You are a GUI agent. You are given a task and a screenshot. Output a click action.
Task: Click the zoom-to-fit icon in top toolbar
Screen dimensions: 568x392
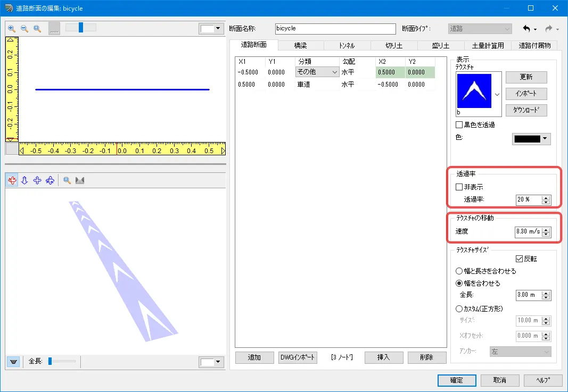(x=37, y=29)
